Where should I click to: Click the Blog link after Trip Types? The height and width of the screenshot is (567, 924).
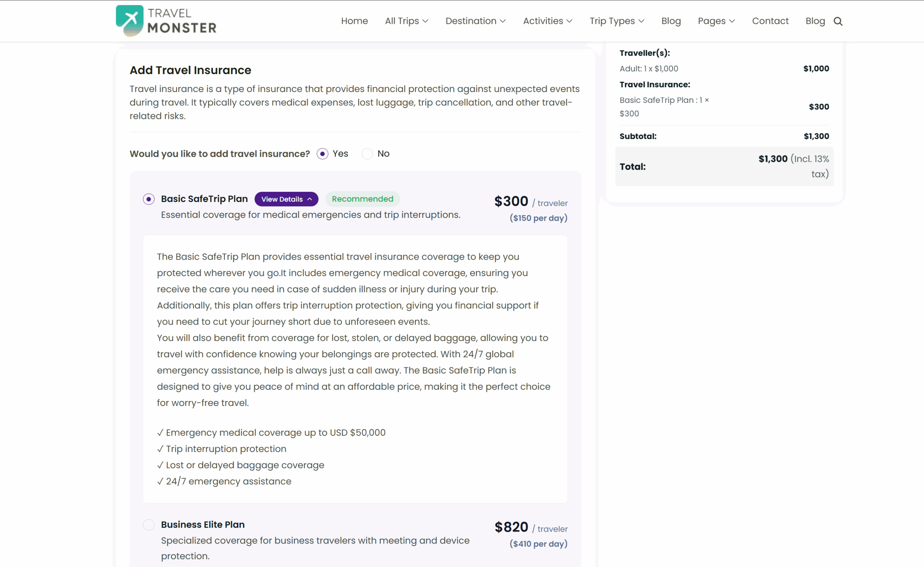[671, 21]
